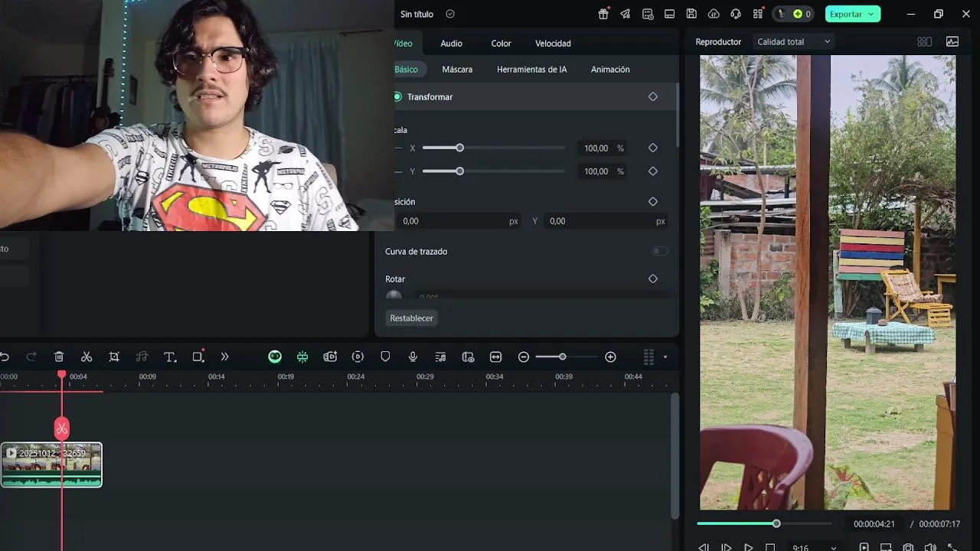Open the Exportar dropdown arrow
The width and height of the screenshot is (980, 551).
coord(871,15)
